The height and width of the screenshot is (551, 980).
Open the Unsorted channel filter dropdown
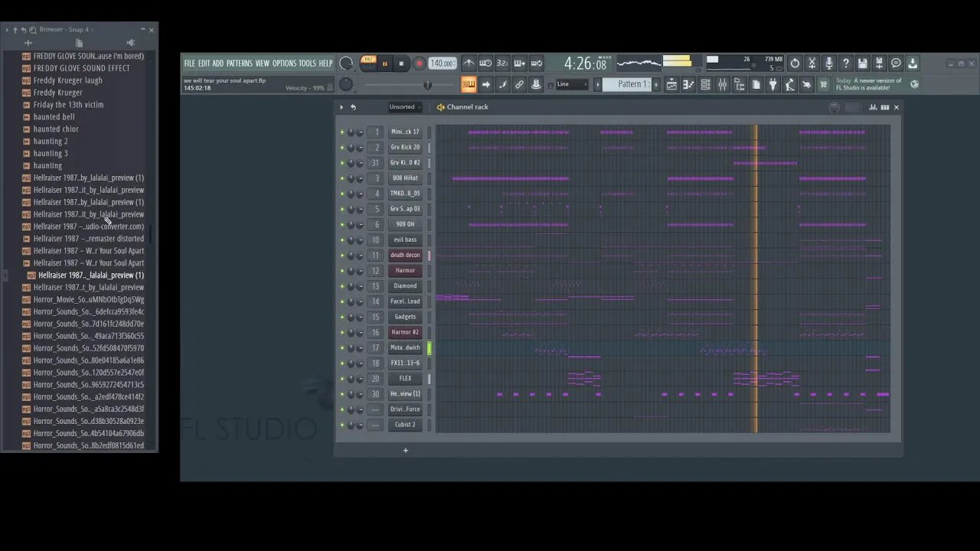tap(405, 107)
